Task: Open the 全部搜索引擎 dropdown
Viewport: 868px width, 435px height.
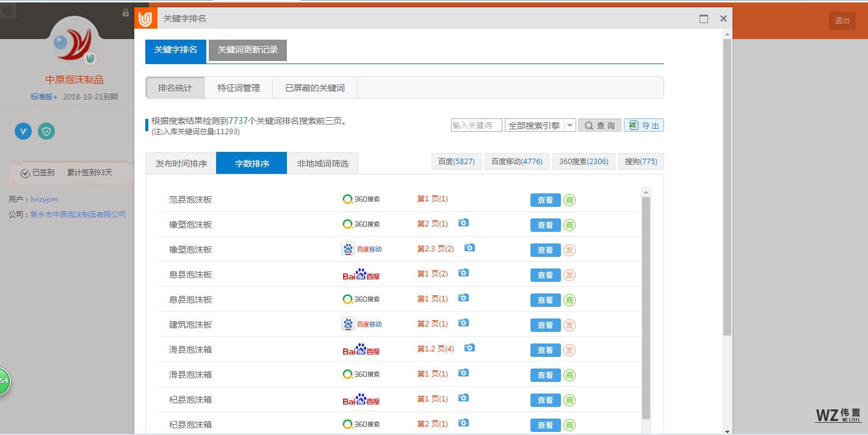Action: [x=540, y=125]
